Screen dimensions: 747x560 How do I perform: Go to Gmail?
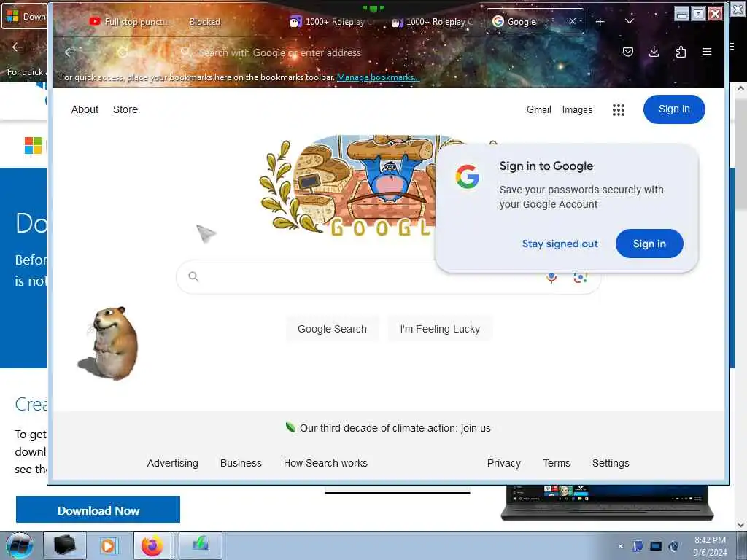pos(539,110)
